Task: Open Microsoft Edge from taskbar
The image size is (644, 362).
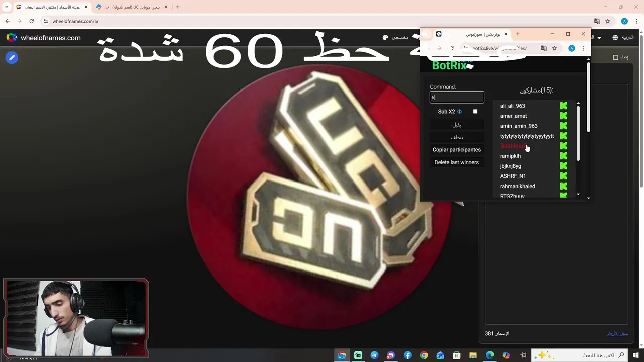Action: coord(490,355)
